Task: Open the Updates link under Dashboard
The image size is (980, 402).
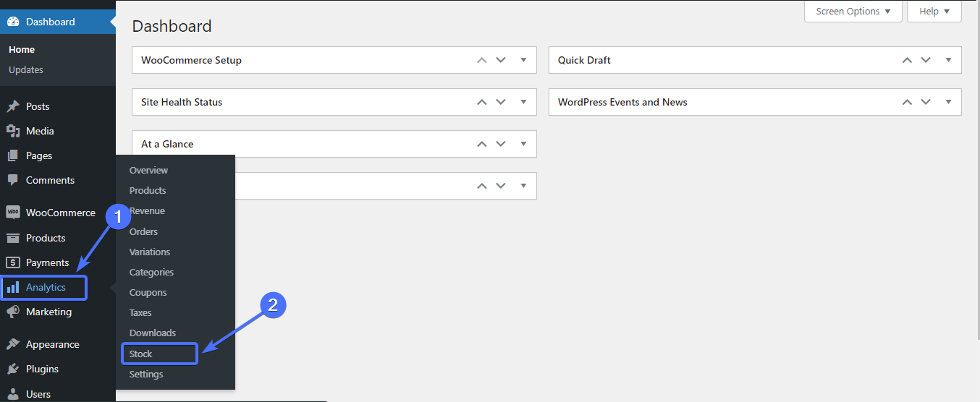Action: point(26,70)
